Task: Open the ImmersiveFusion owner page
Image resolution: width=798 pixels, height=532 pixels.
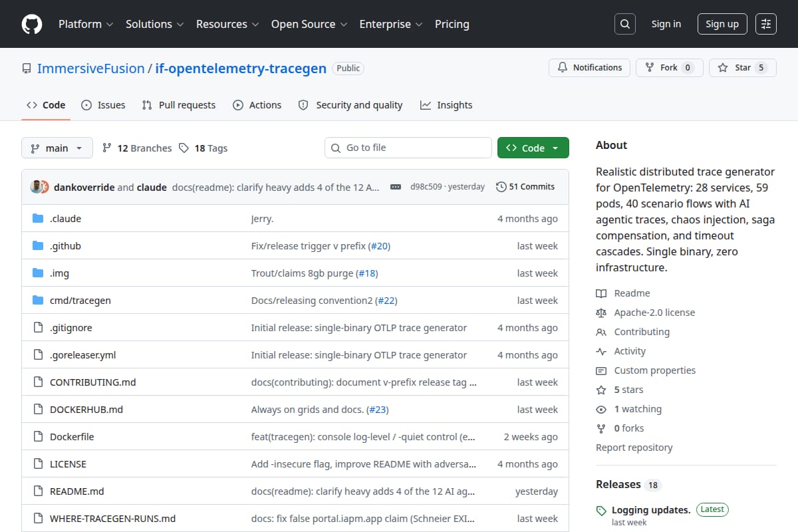Action: click(90, 68)
